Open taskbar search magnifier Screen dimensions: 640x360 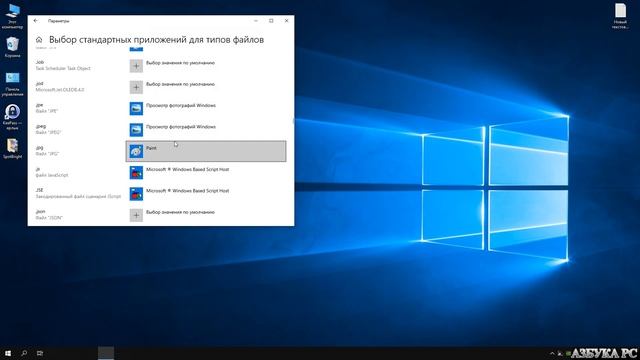(24, 353)
